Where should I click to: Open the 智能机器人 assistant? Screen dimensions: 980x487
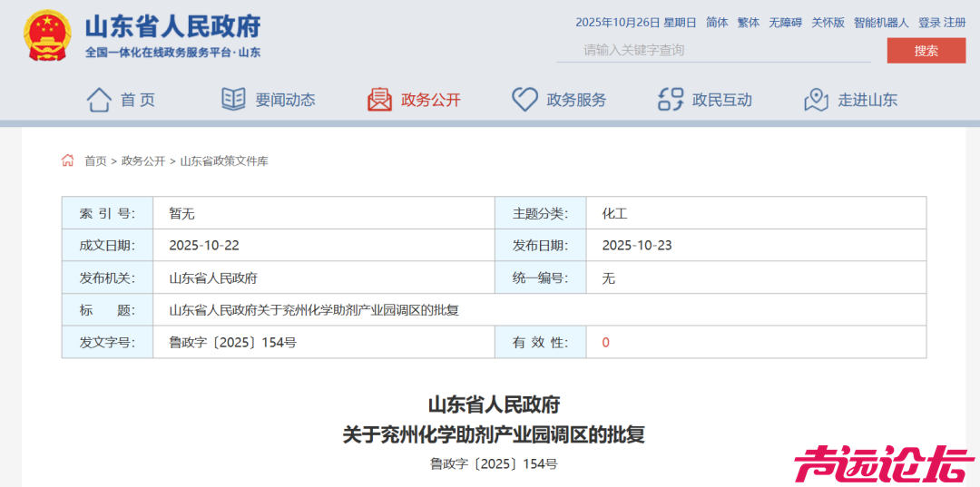point(881,23)
